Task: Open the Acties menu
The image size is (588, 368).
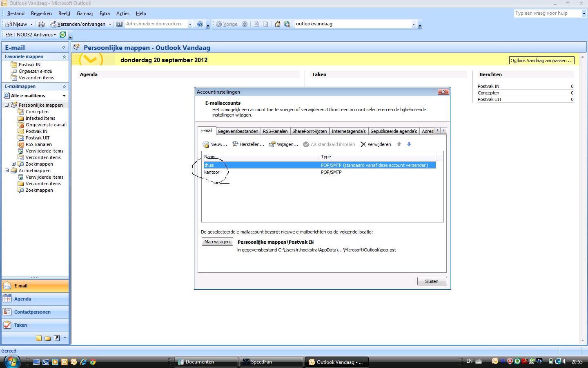Action: pyautogui.click(x=123, y=13)
